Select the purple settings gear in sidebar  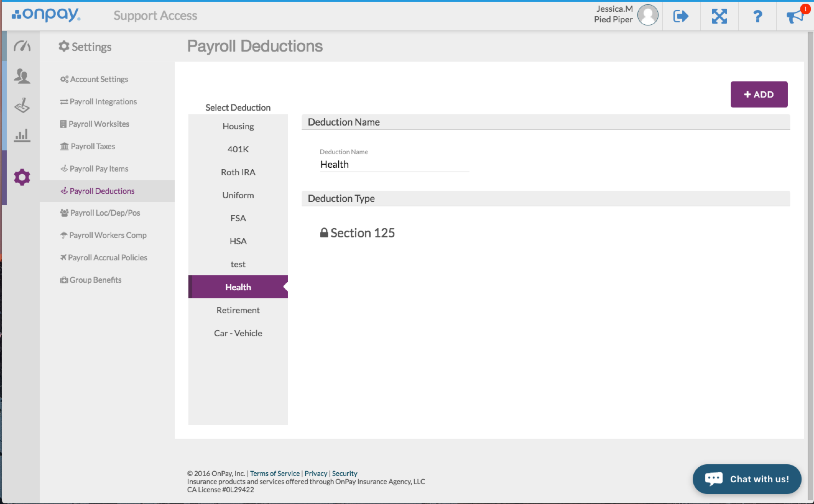[22, 177]
